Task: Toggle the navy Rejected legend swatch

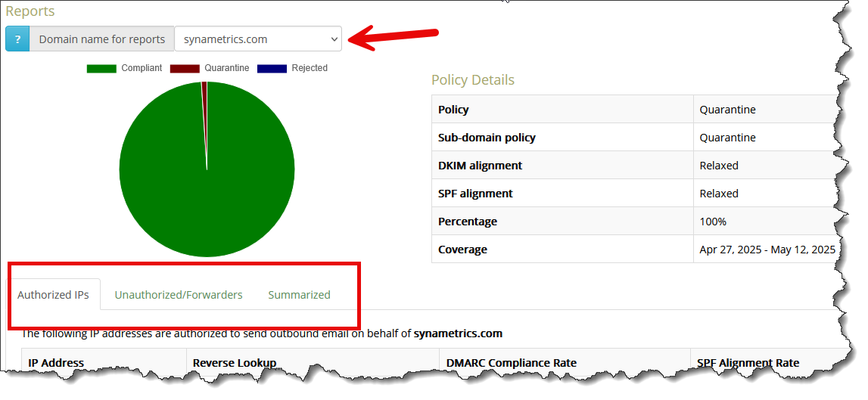Action: click(272, 68)
